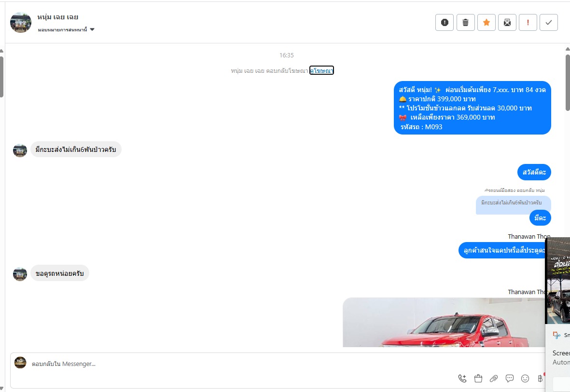Screen dimensions: 570x392
Task: Mark conversation done with checkmark button
Action: point(549,23)
